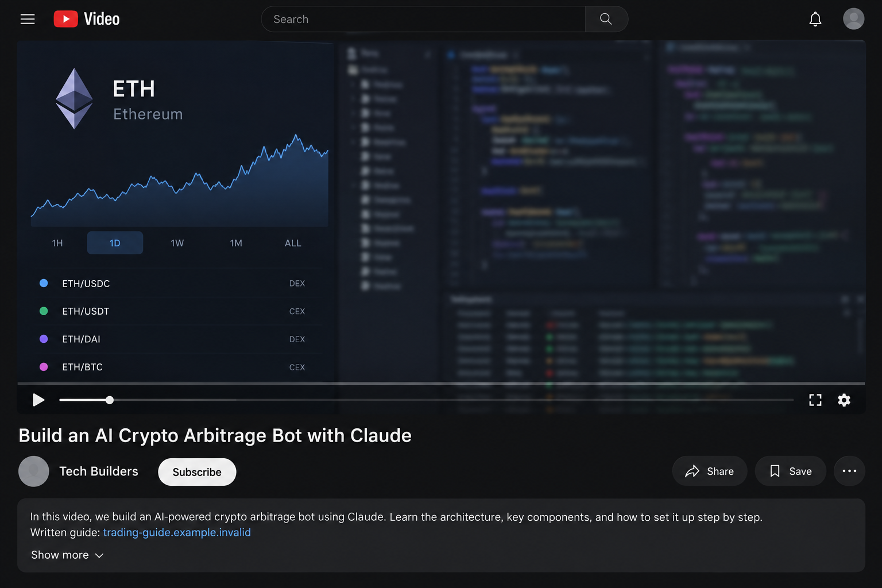
Task: Click the Ethereum diamond logo
Action: pyautogui.click(x=74, y=99)
